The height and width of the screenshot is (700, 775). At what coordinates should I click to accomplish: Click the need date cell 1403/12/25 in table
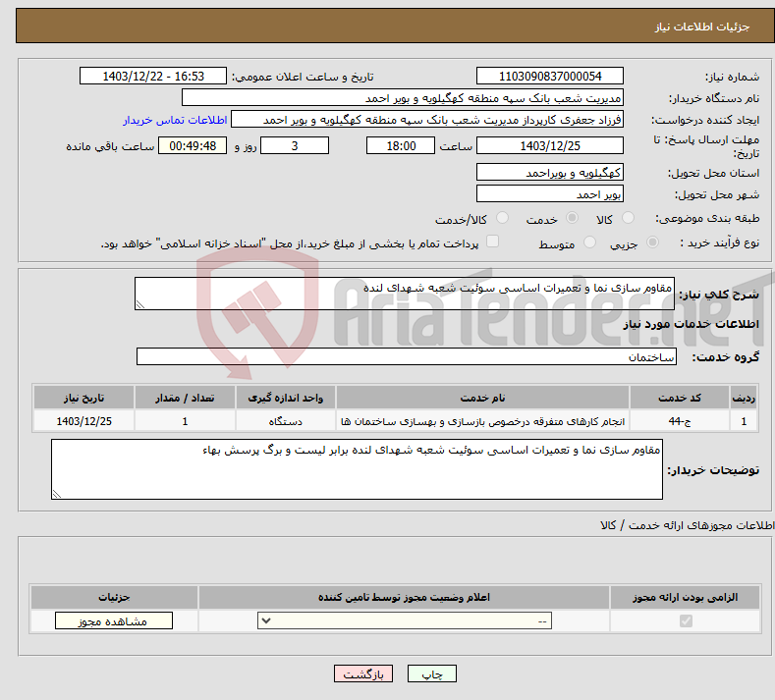coord(84,421)
